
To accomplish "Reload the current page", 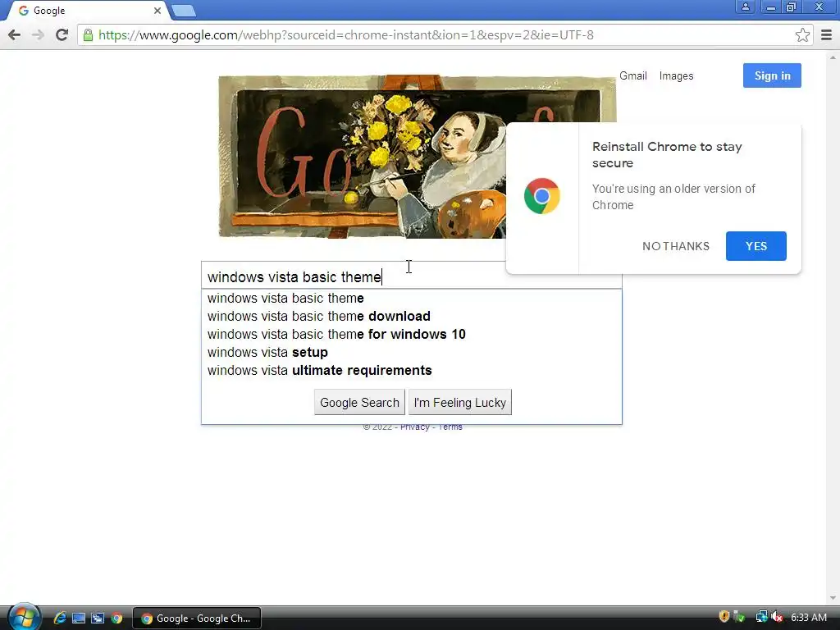I will click(x=62, y=34).
